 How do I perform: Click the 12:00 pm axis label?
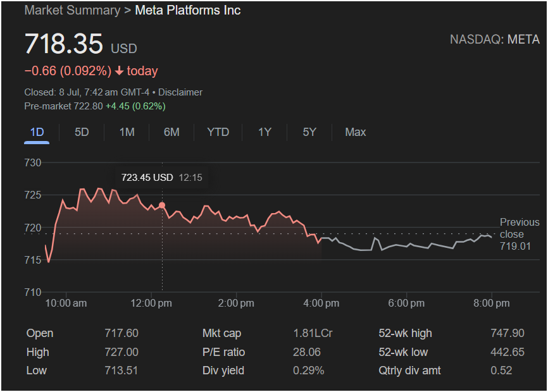(151, 303)
